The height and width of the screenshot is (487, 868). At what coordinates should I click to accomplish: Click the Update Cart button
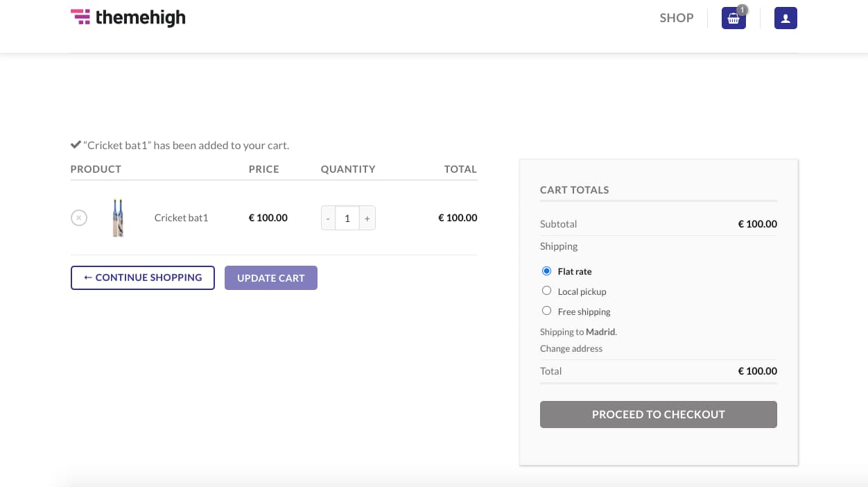tap(270, 278)
